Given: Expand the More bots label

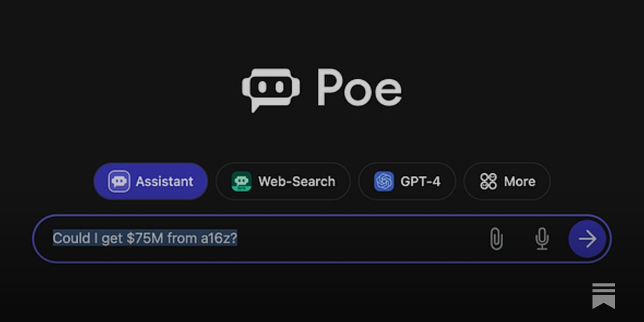Looking at the screenshot, I should pos(520,182).
